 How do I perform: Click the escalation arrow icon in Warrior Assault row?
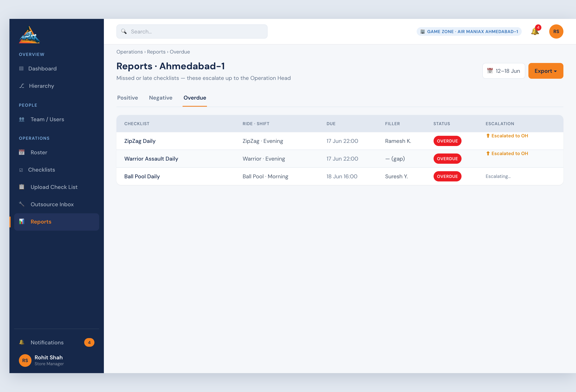488,153
